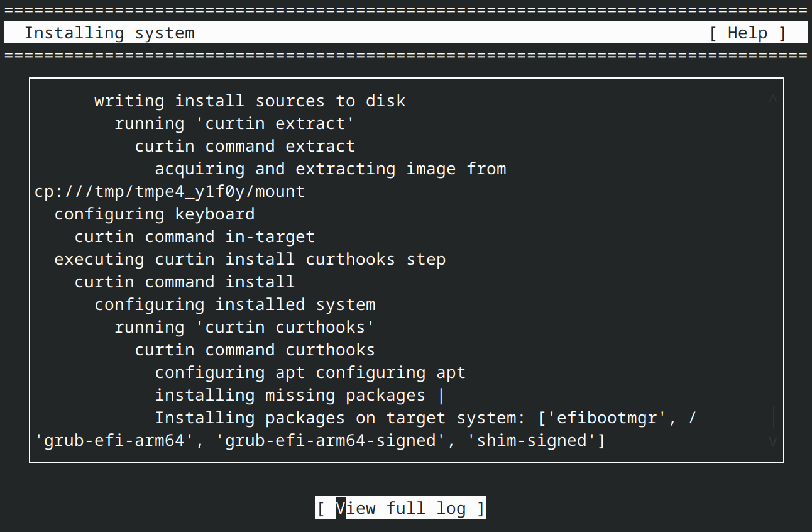Click 'configuring apt configuring apt' line
The height and width of the screenshot is (532, 812).
[x=310, y=372]
